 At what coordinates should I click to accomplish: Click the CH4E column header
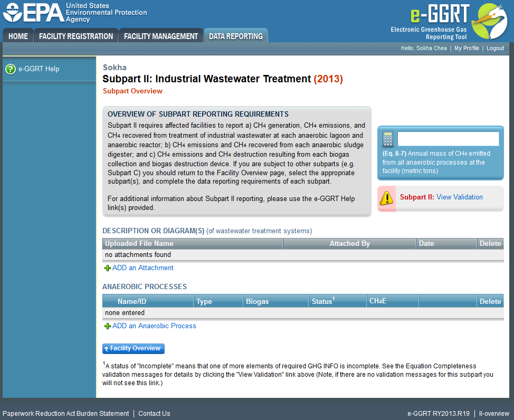pyautogui.click(x=393, y=301)
